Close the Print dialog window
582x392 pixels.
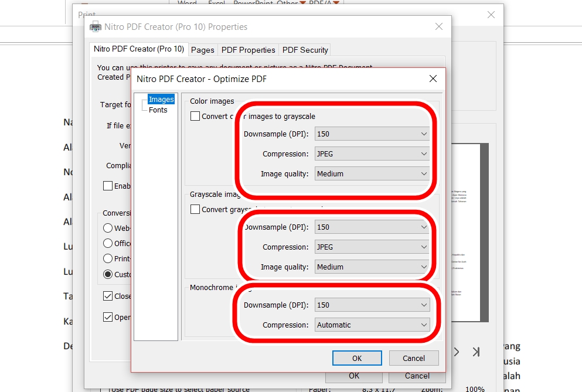[491, 15]
